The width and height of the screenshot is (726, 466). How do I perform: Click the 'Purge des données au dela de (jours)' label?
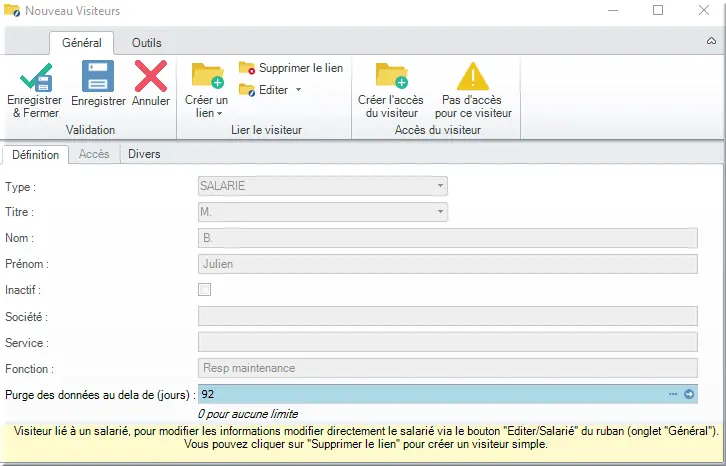(100, 395)
